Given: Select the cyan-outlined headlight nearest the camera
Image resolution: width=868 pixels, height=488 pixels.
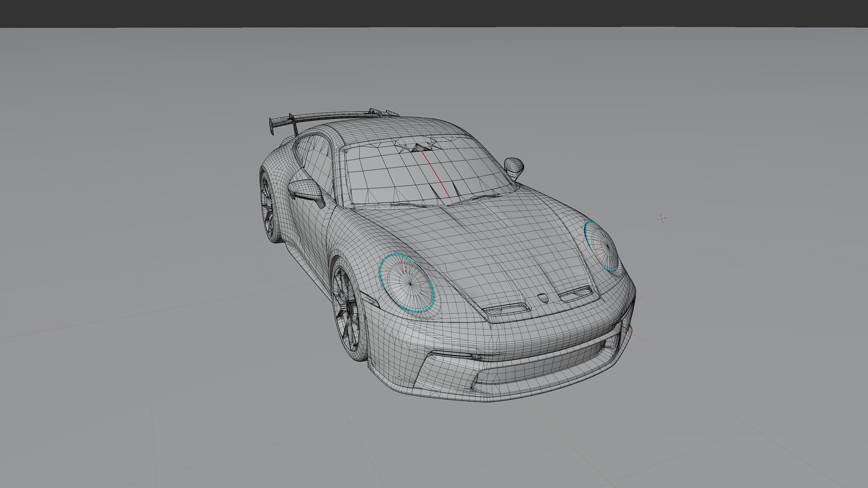Looking at the screenshot, I should pyautogui.click(x=407, y=284).
